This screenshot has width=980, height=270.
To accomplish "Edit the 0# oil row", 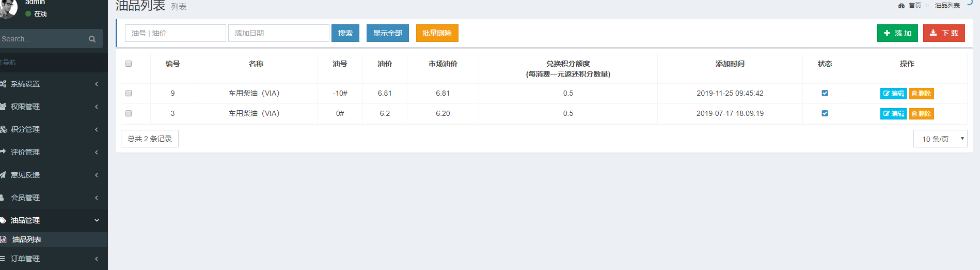I will [893, 114].
